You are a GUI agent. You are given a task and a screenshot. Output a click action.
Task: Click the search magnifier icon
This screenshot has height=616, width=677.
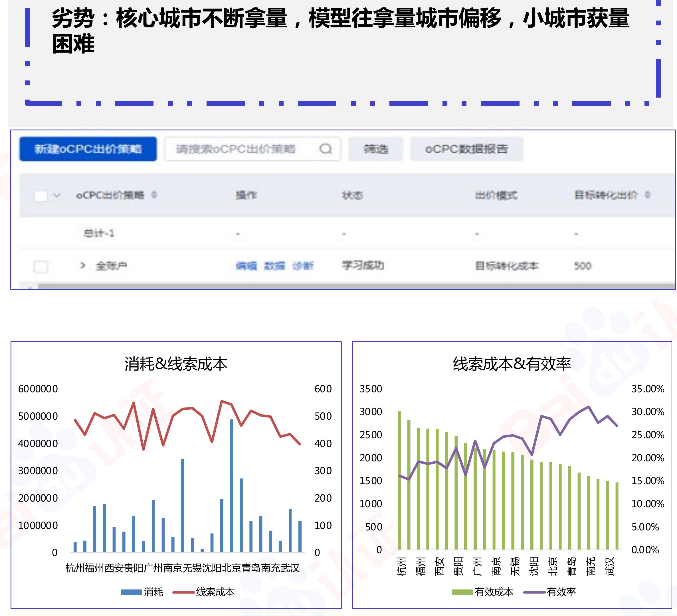point(326,149)
